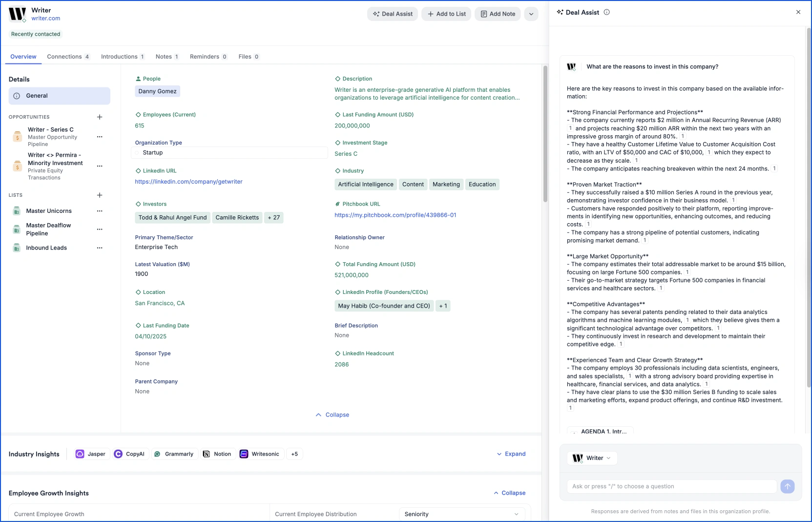Open the Notion competitor chip
Screen dimensions: 812x522
click(x=217, y=454)
